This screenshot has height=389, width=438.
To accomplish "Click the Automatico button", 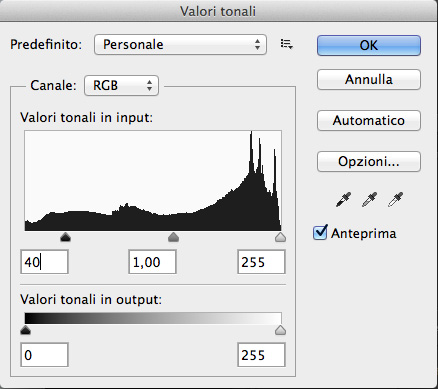I will pyautogui.click(x=369, y=120).
